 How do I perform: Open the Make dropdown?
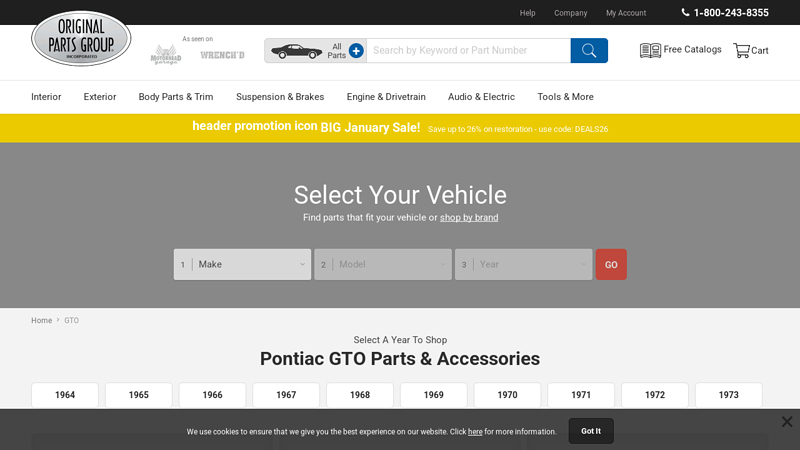[242, 264]
